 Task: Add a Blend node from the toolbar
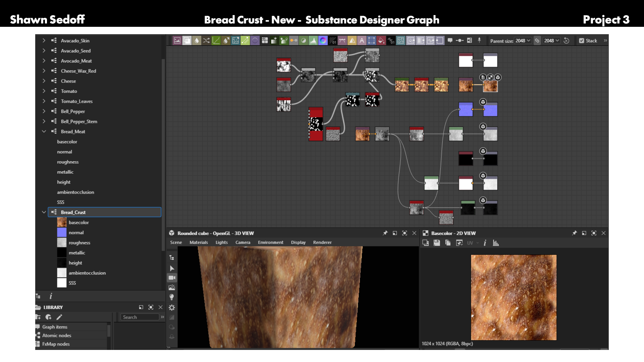coord(187,41)
